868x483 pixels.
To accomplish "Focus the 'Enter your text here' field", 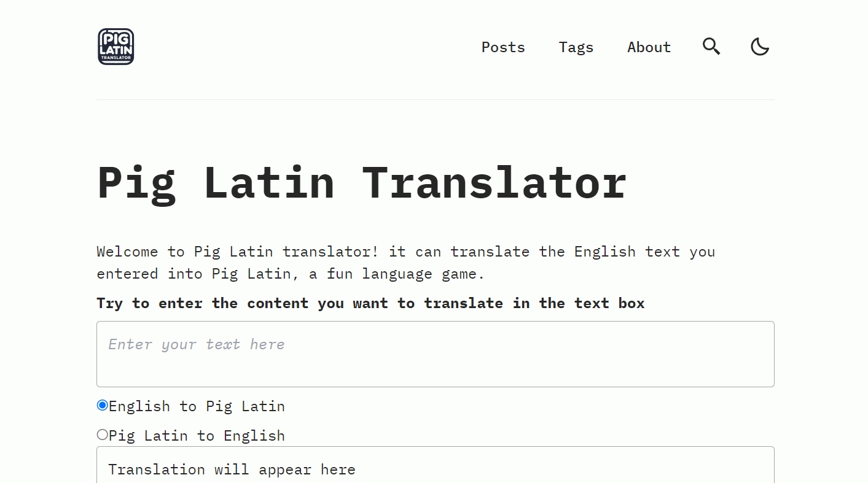I will click(435, 354).
